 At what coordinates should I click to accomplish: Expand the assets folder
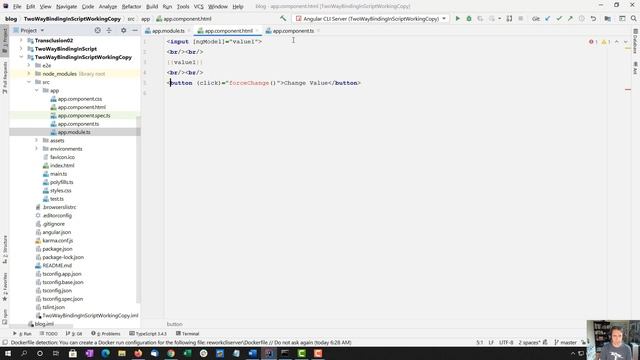(x=37, y=140)
